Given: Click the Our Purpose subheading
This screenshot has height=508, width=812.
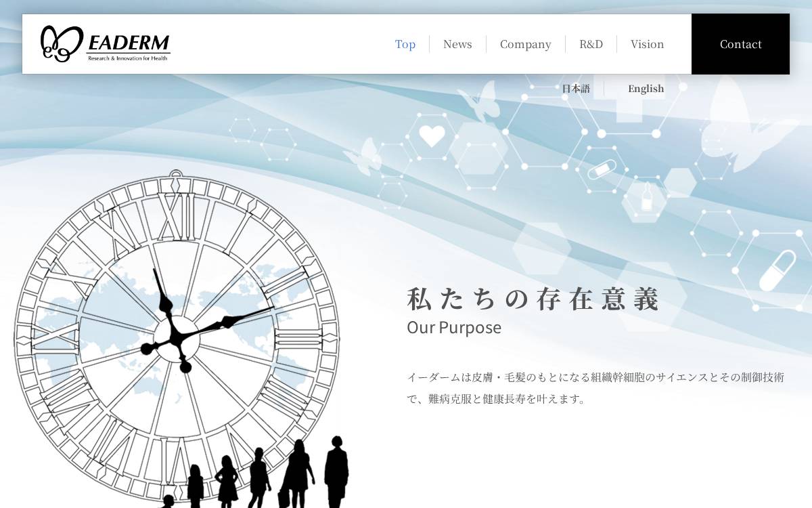Looking at the screenshot, I should [454, 327].
